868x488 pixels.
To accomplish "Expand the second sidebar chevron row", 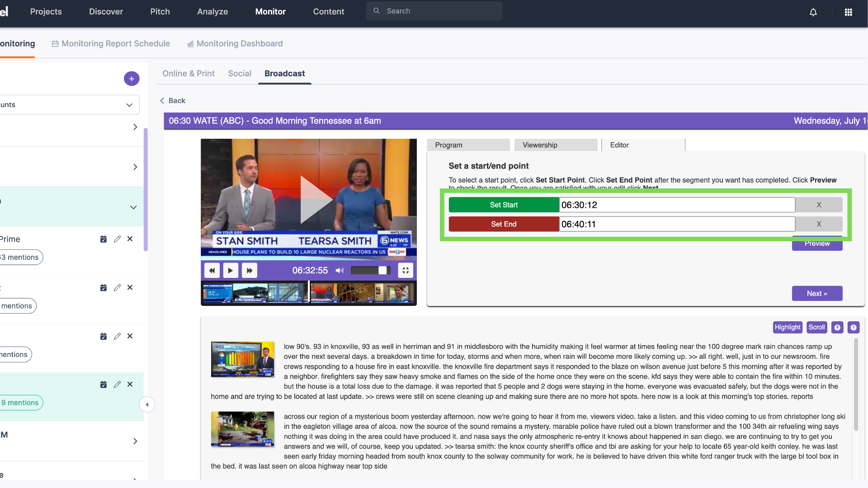I will [x=135, y=167].
